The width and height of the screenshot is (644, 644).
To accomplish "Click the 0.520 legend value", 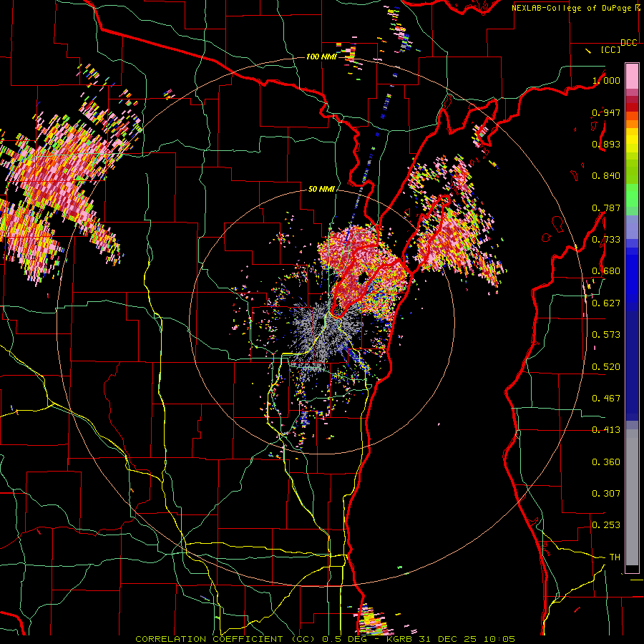I will [606, 367].
